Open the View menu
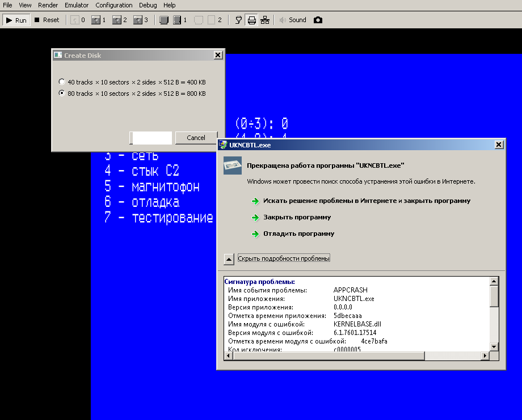 click(25, 5)
